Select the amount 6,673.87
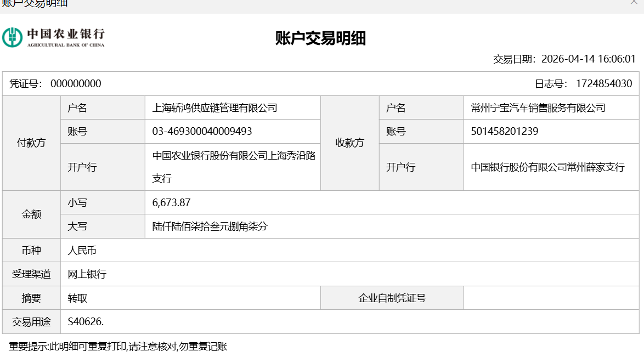 tap(171, 203)
